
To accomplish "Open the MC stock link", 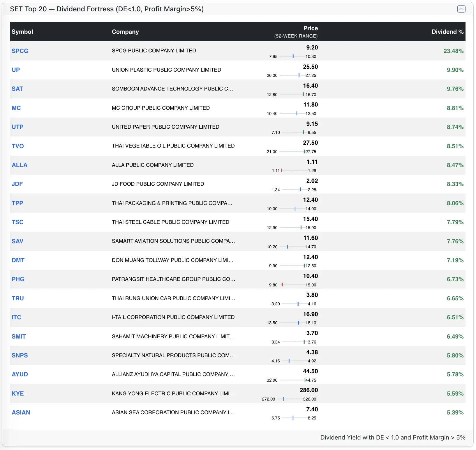I will click(x=16, y=108).
